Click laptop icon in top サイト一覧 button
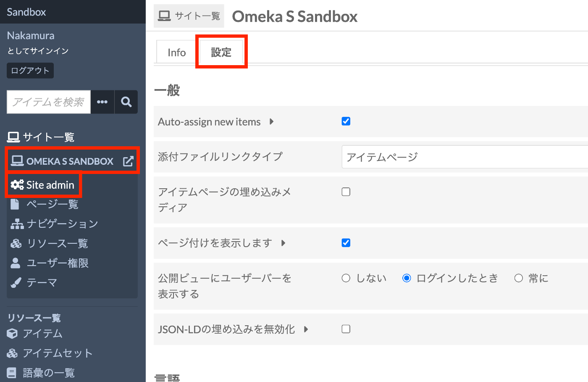The width and height of the screenshot is (588, 382). coord(164,16)
